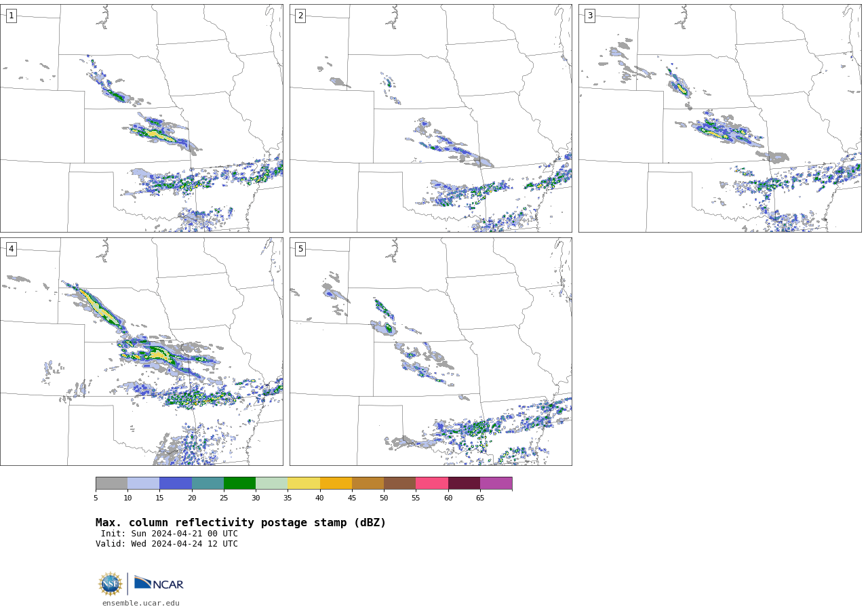Click the tan 45-50 dBZ swatch
Viewport: 868px width, 611px height.
pos(368,483)
